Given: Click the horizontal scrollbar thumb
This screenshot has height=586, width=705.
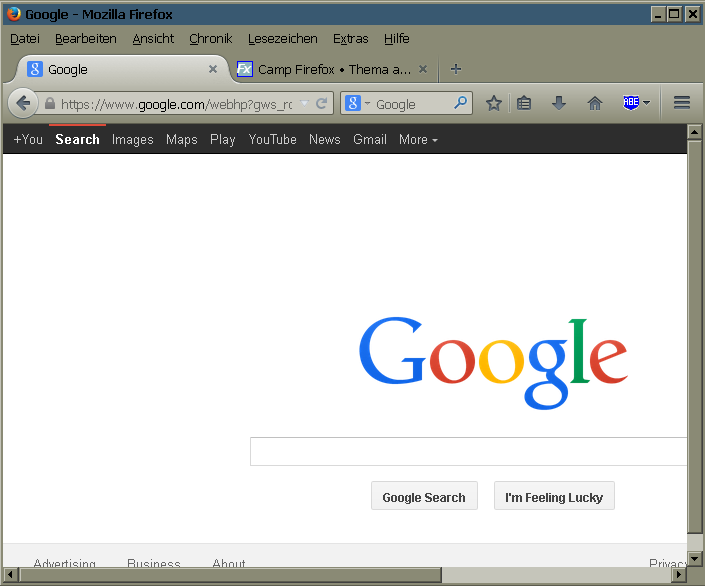Looking at the screenshot, I should 230,574.
